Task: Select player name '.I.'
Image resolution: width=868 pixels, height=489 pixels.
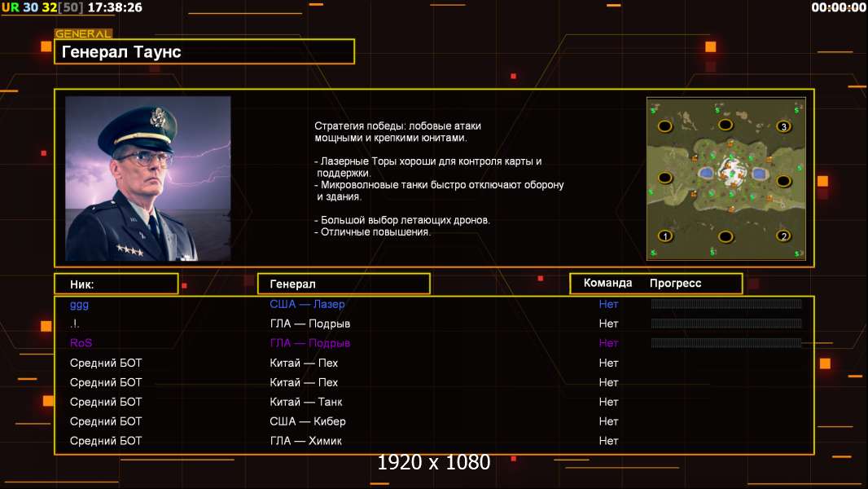Action: click(75, 324)
